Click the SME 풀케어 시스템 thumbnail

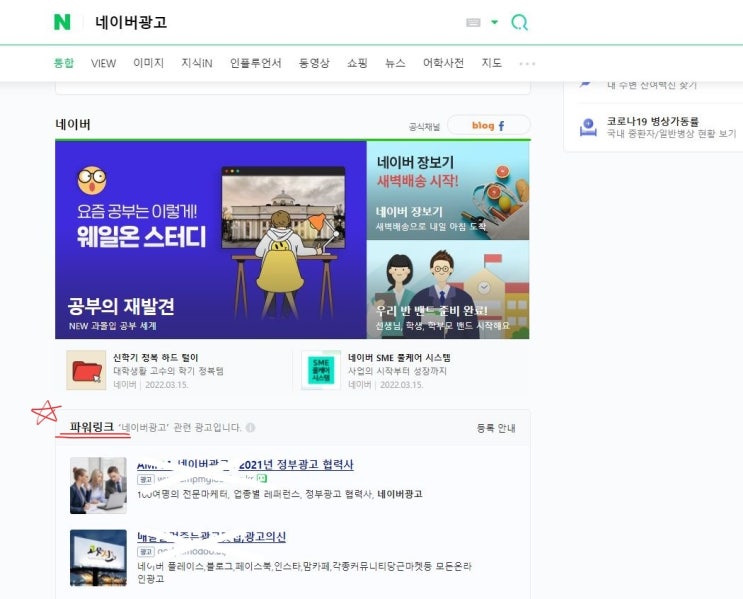(x=321, y=370)
